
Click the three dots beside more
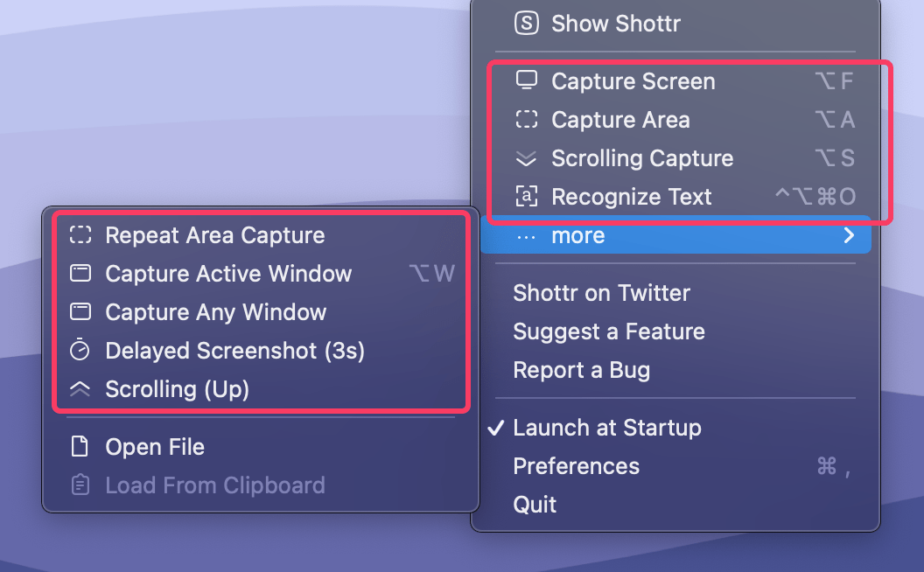tap(527, 236)
